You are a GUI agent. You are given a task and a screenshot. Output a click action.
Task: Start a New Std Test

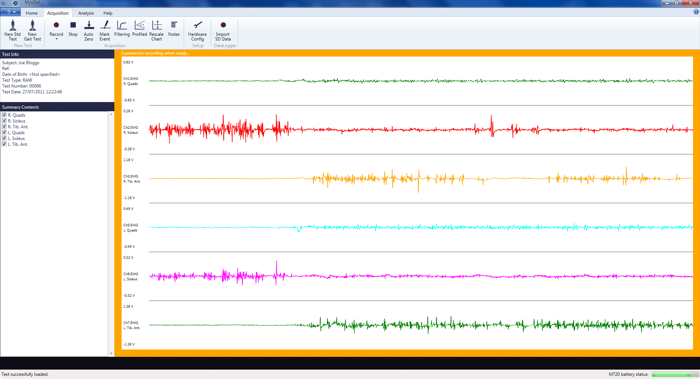12,30
